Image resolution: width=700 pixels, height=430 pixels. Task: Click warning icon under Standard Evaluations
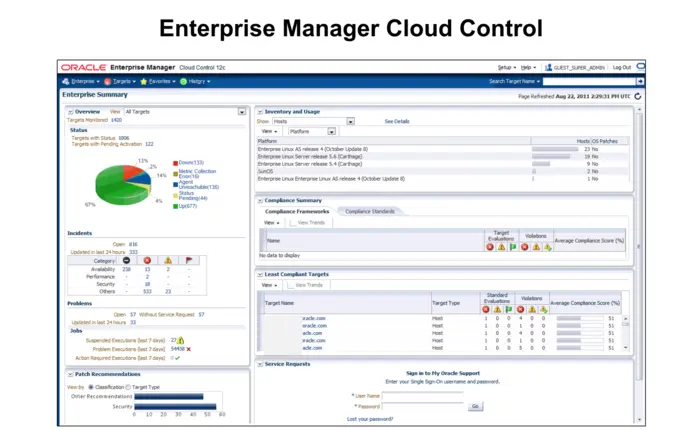(497, 309)
